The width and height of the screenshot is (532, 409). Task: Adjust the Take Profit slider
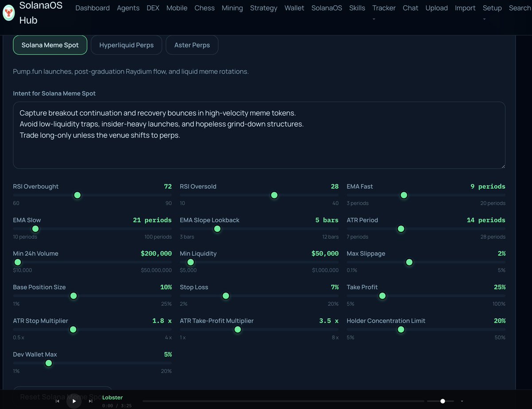(x=426, y=296)
